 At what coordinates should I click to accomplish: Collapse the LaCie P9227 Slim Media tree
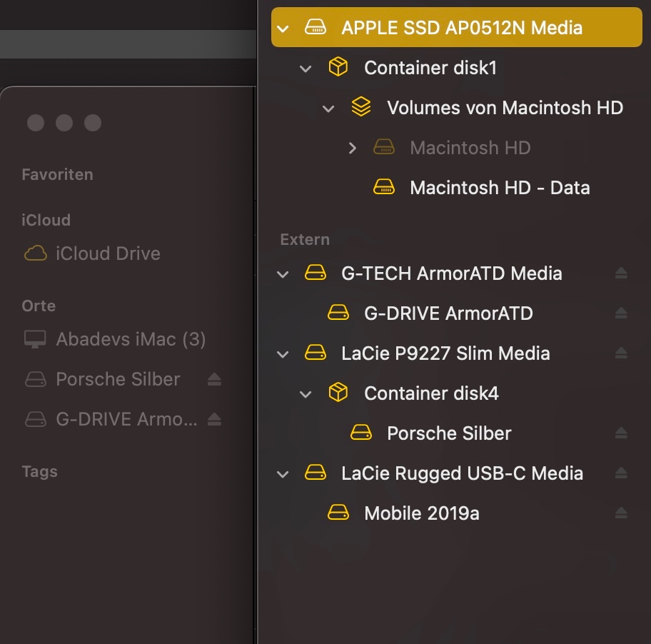283,354
